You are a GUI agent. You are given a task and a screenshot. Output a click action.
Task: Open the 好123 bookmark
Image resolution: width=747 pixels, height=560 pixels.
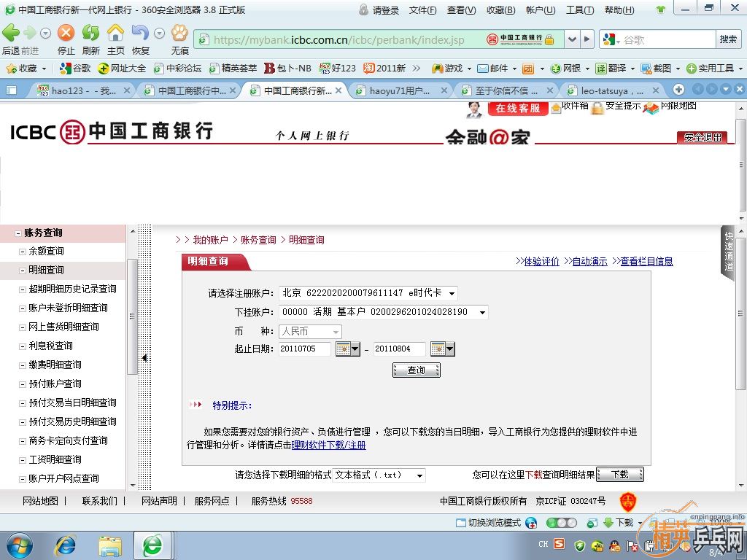(x=338, y=69)
